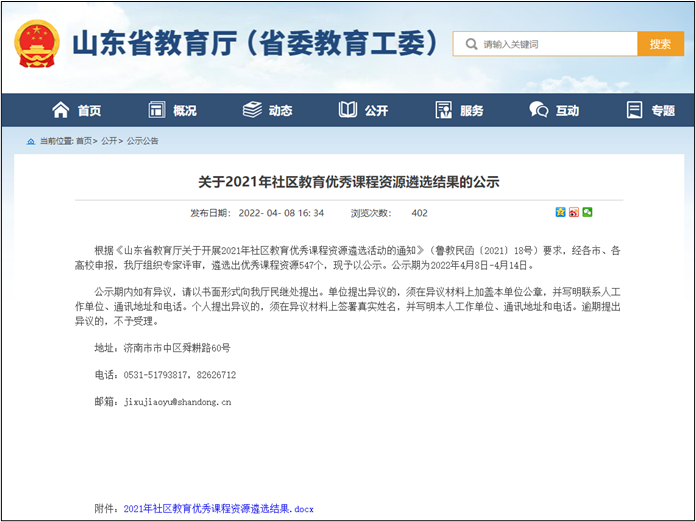Click the phone number 0531-51793817

[x=155, y=375]
